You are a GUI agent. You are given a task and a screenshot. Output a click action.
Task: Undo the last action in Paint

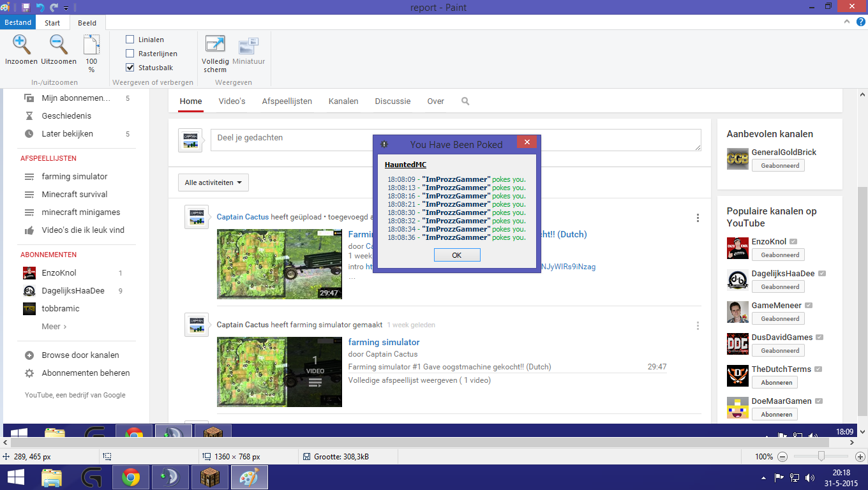coord(41,7)
